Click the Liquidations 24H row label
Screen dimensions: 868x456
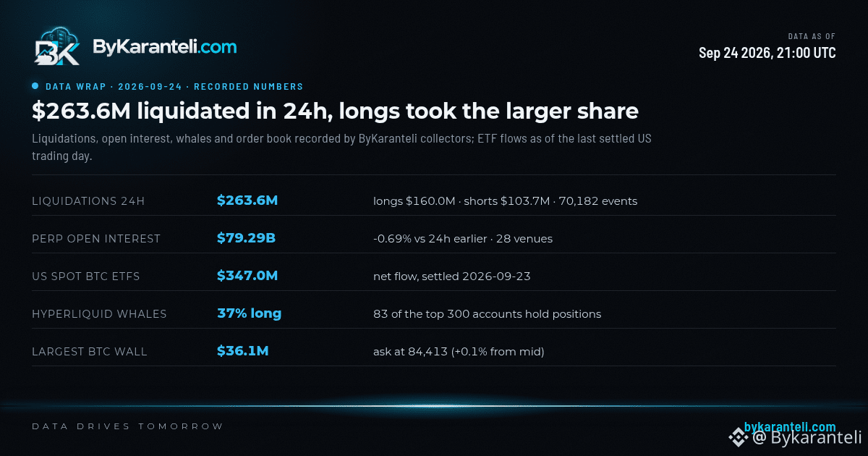click(88, 201)
